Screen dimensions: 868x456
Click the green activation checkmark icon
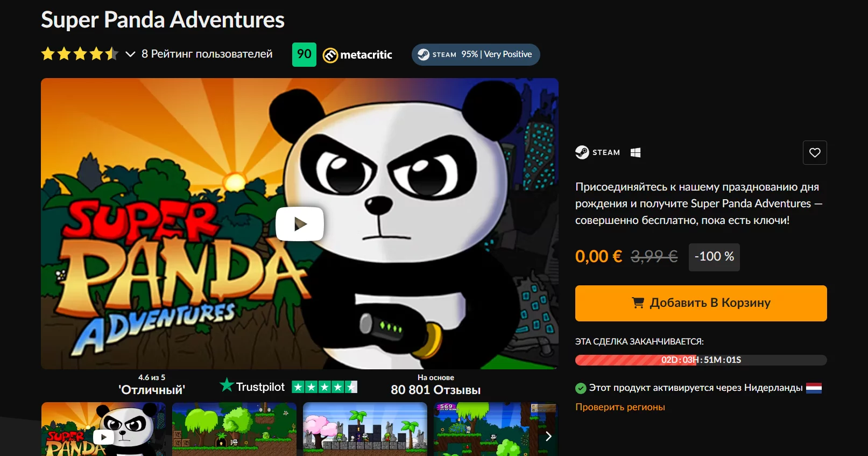(x=581, y=388)
